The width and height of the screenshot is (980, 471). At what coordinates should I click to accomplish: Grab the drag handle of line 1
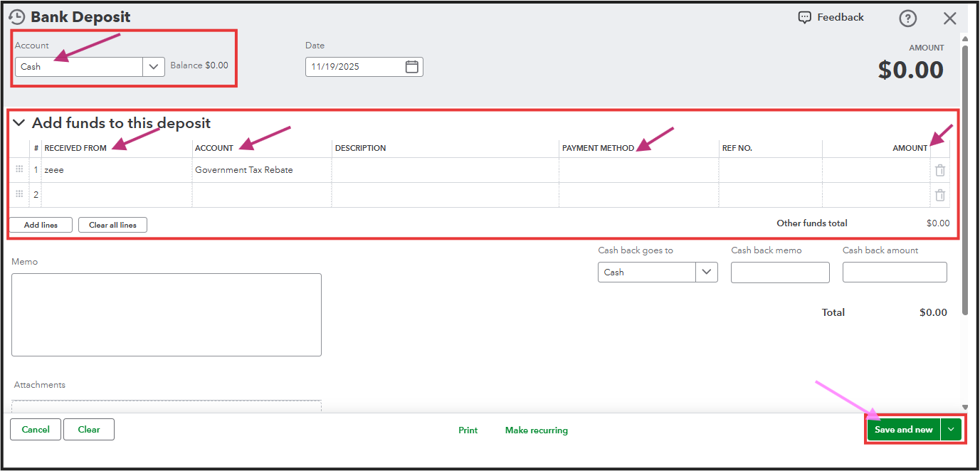tap(19, 169)
